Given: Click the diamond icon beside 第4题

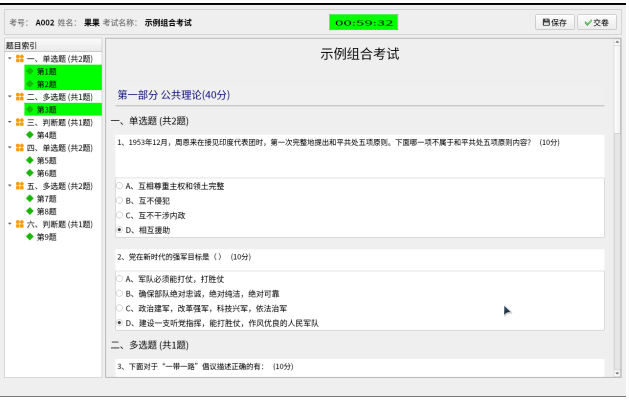Looking at the screenshot, I should 30,135.
